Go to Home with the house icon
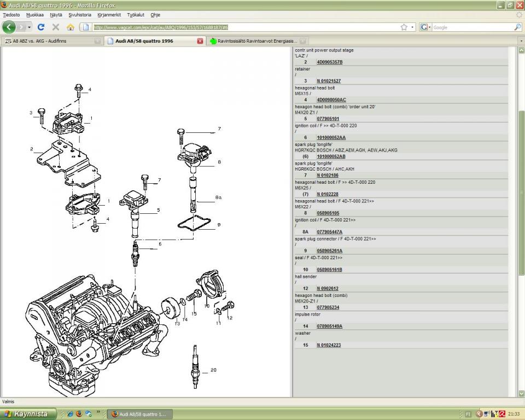Viewport: 525px width, 420px height. tap(70, 27)
